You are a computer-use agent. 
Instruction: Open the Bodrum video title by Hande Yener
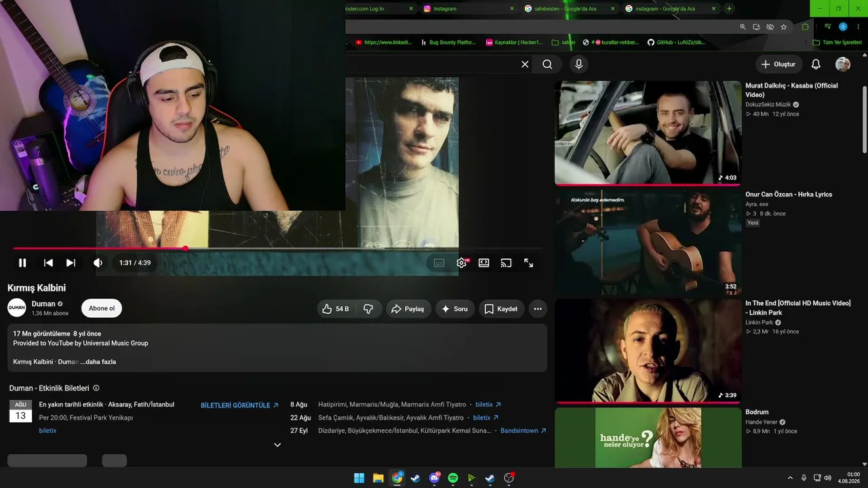point(757,412)
